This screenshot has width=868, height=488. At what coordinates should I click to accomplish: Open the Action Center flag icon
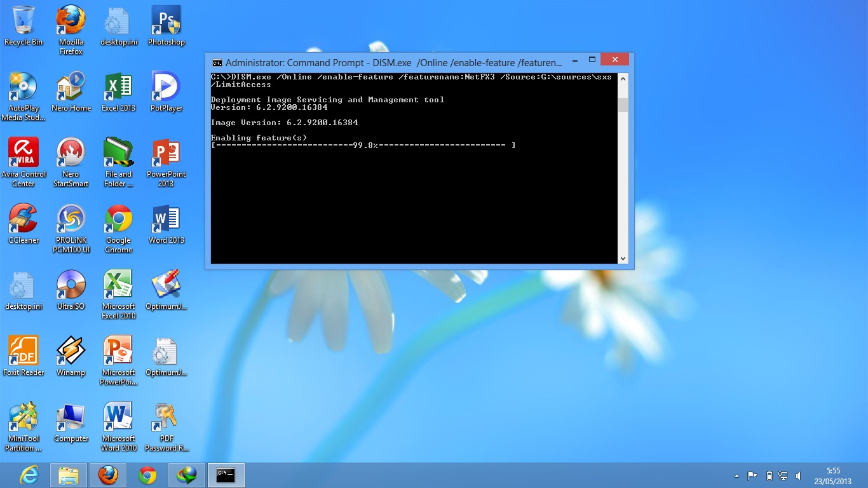click(x=752, y=475)
